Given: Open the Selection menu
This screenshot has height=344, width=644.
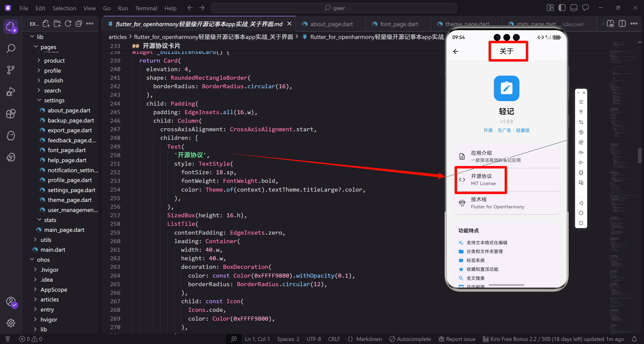Looking at the screenshot, I should tap(64, 8).
